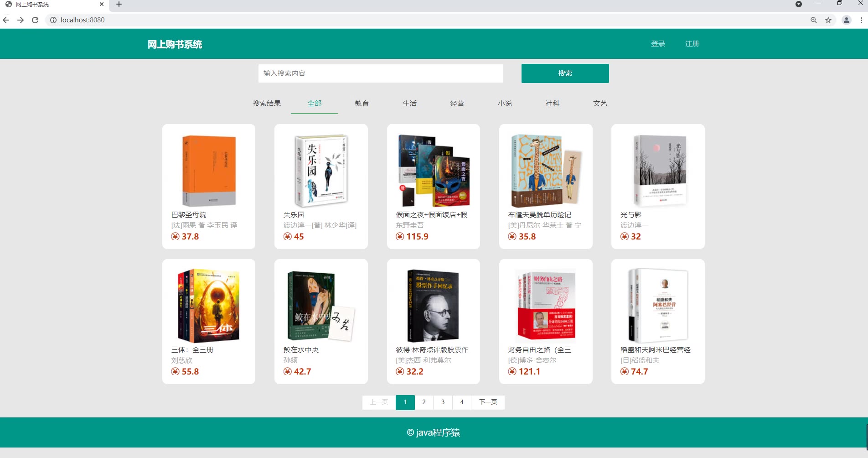Click the author 孙频 text
The width and height of the screenshot is (868, 458).
tap(291, 360)
